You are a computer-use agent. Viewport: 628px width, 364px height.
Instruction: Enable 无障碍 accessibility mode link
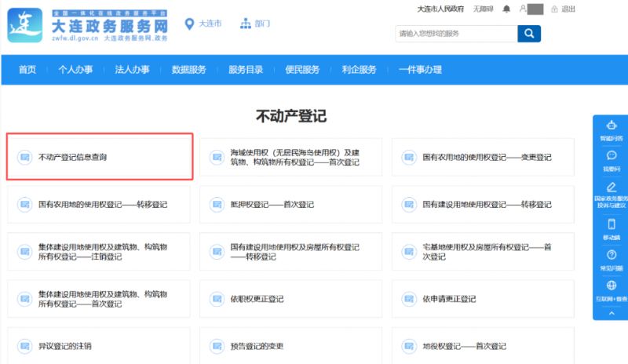(x=483, y=9)
